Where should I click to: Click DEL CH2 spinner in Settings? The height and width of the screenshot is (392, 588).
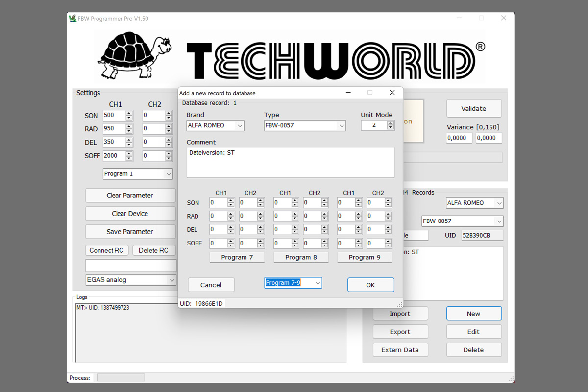169,142
